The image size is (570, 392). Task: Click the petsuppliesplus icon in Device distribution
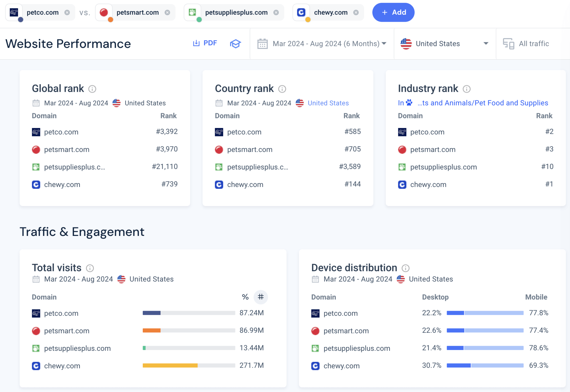point(315,348)
